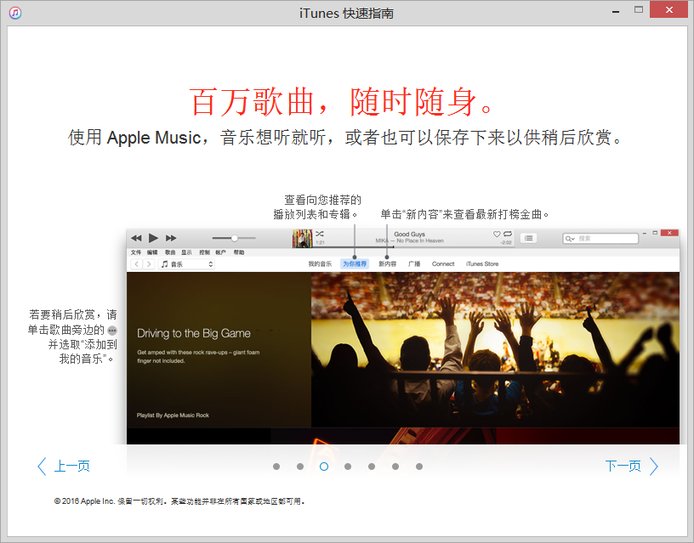Open the 编辑 menu
This screenshot has height=543, width=694.
coord(152,252)
